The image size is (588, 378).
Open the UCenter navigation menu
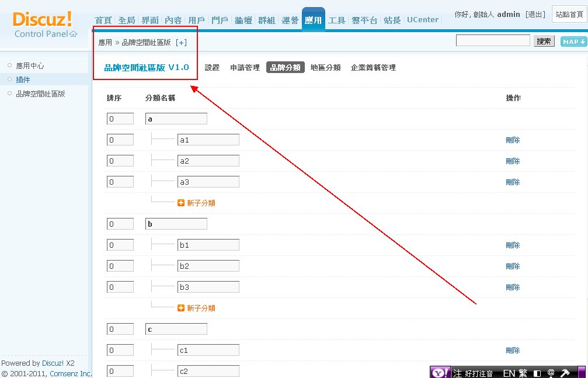423,19
